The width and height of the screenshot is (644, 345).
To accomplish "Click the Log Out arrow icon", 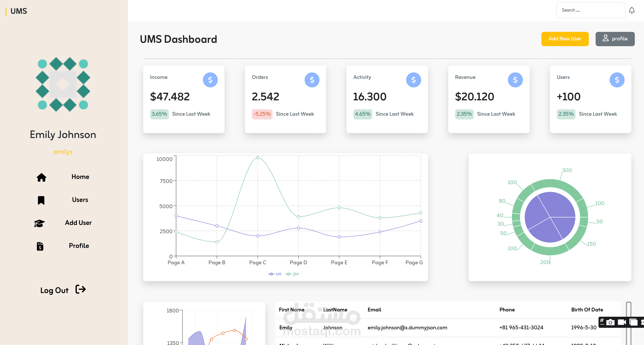I will 80,289.
